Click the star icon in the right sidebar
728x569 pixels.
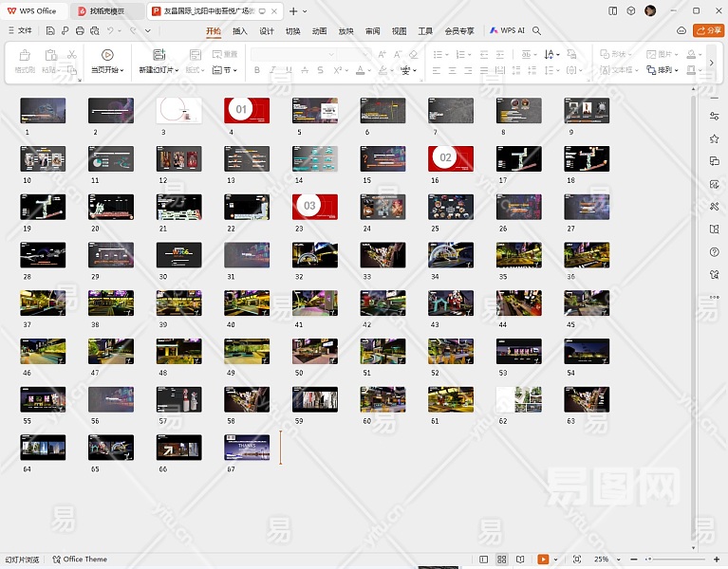click(x=714, y=138)
